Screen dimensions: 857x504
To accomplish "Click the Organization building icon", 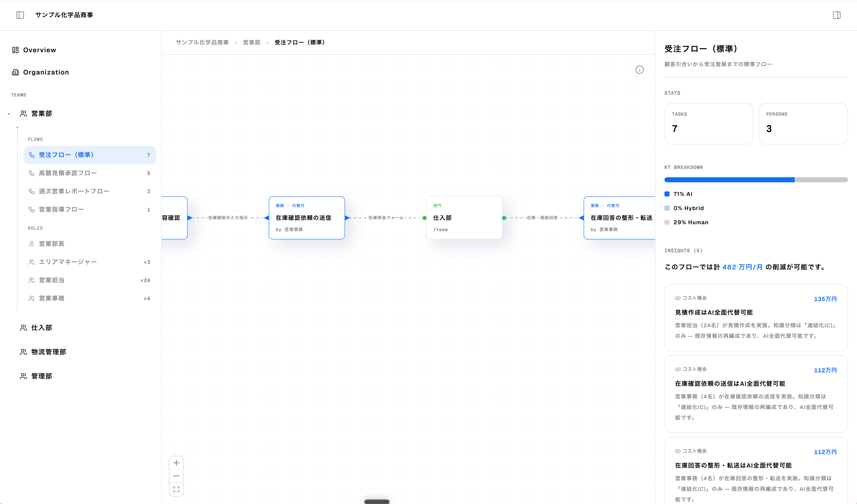I will click(x=15, y=72).
